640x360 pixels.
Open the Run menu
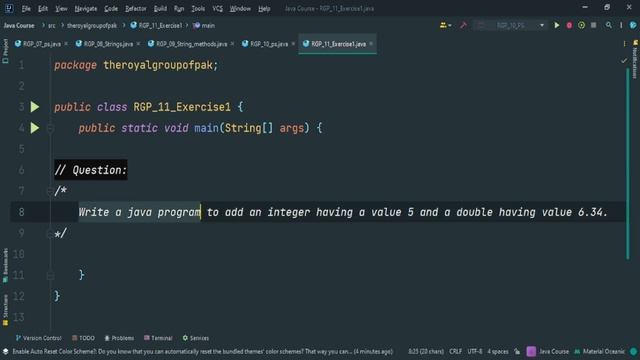coord(179,9)
